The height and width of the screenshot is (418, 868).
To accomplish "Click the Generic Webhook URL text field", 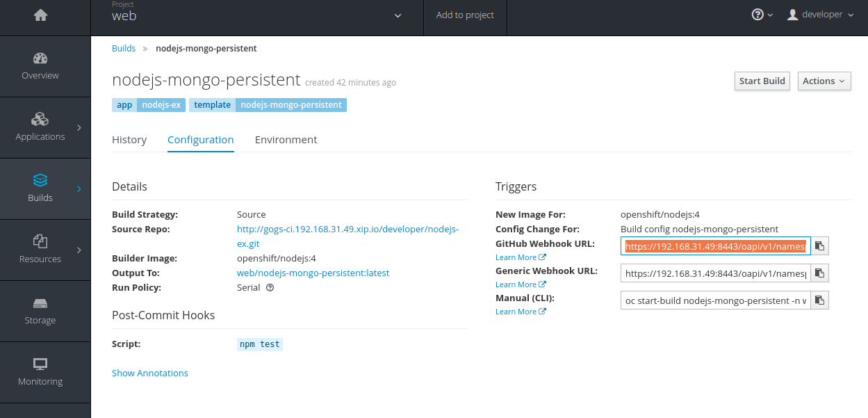I will (715, 273).
